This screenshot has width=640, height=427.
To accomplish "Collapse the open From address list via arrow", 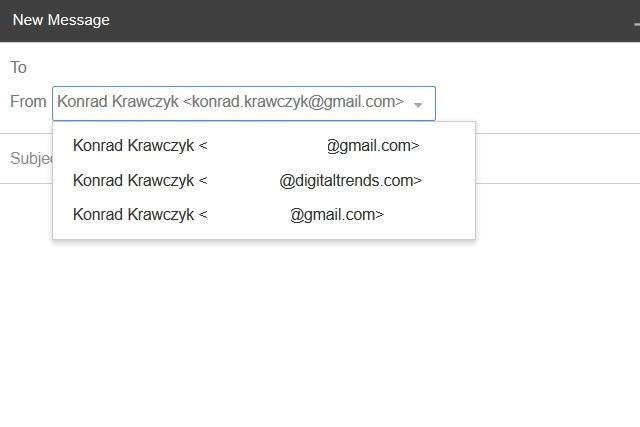I will (x=419, y=104).
